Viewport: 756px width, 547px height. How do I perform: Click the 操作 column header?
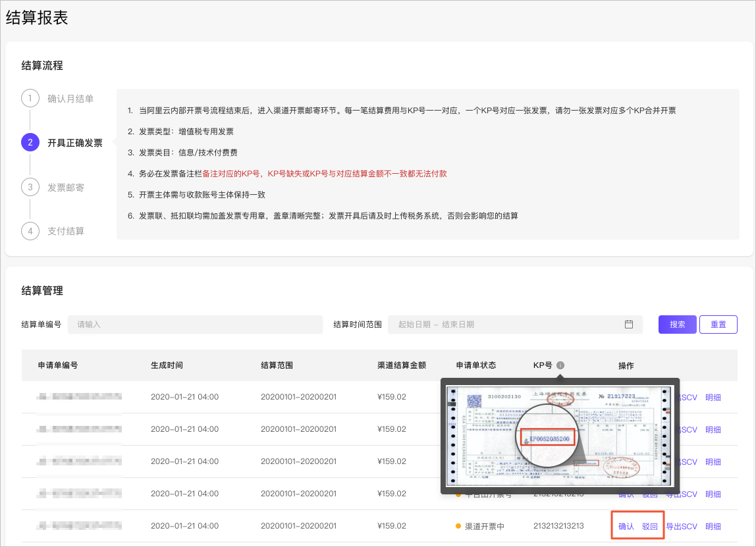(626, 366)
